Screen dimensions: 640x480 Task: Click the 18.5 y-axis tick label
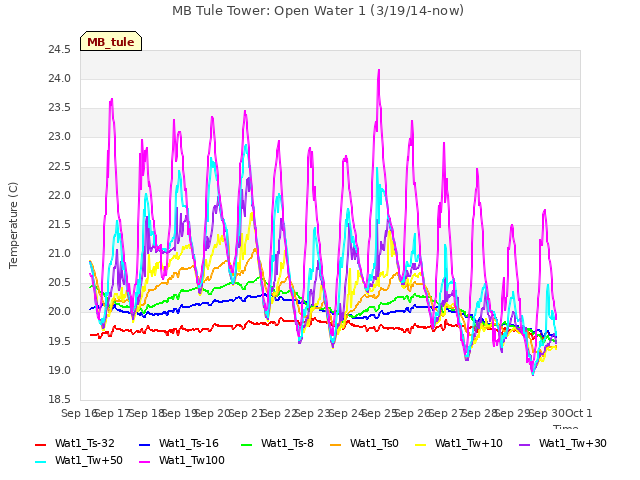59,400
